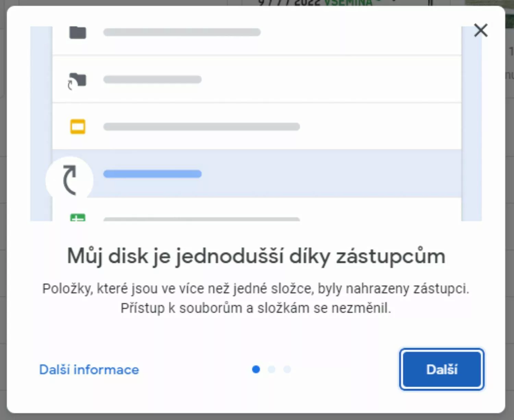This screenshot has height=420, width=514.
Task: Jump to the second pagination dot
Action: (272, 369)
